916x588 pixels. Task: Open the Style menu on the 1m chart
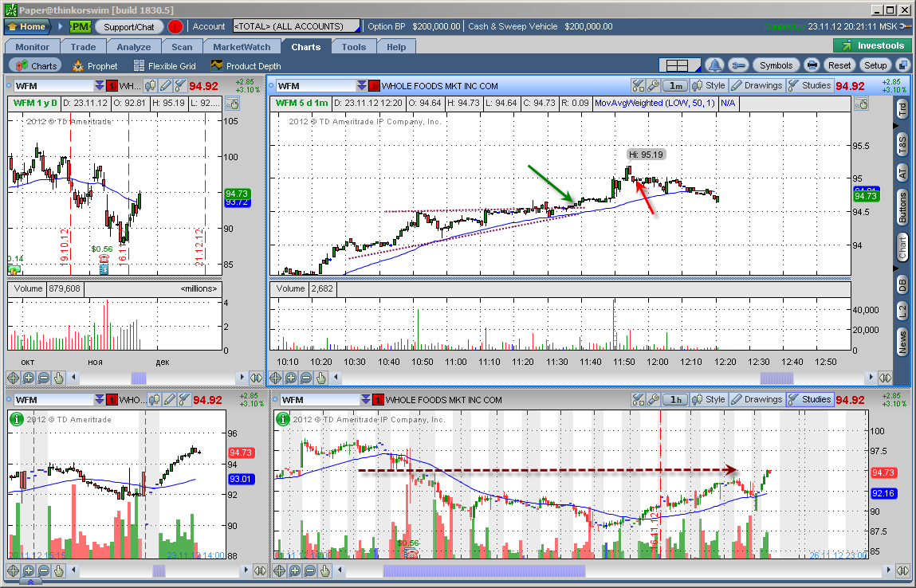click(x=709, y=86)
